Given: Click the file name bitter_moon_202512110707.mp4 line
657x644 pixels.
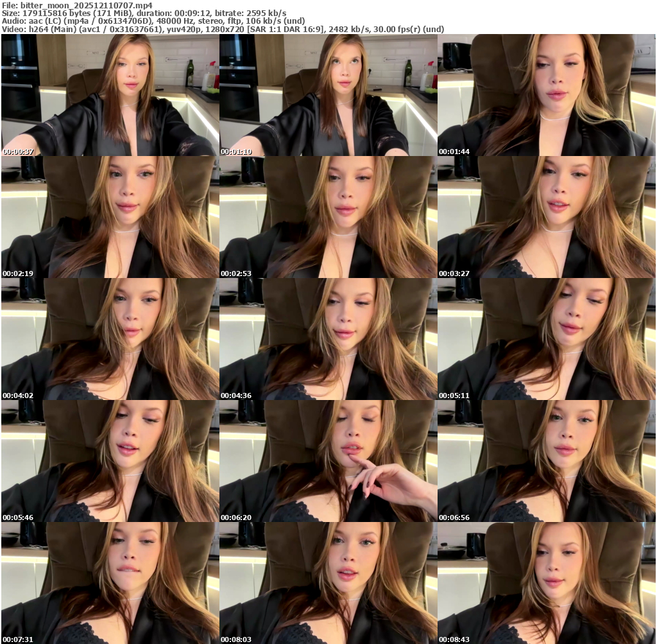Looking at the screenshot, I should pyautogui.click(x=77, y=5).
